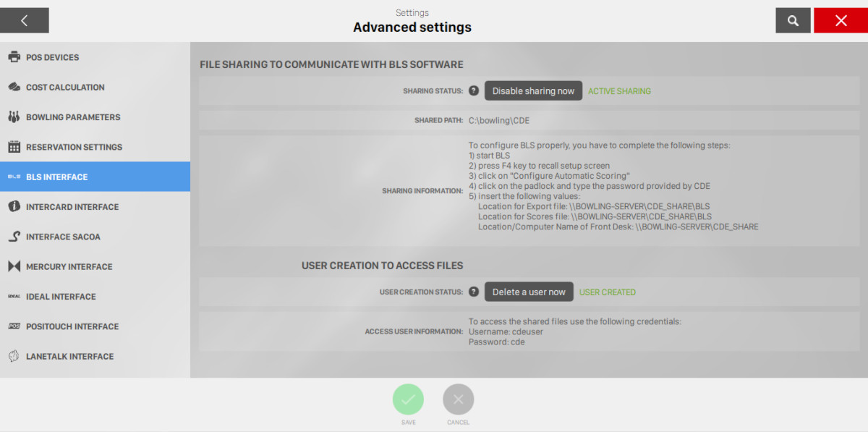868x432 pixels.
Task: Click help icon next to Sharing Status
Action: click(474, 91)
